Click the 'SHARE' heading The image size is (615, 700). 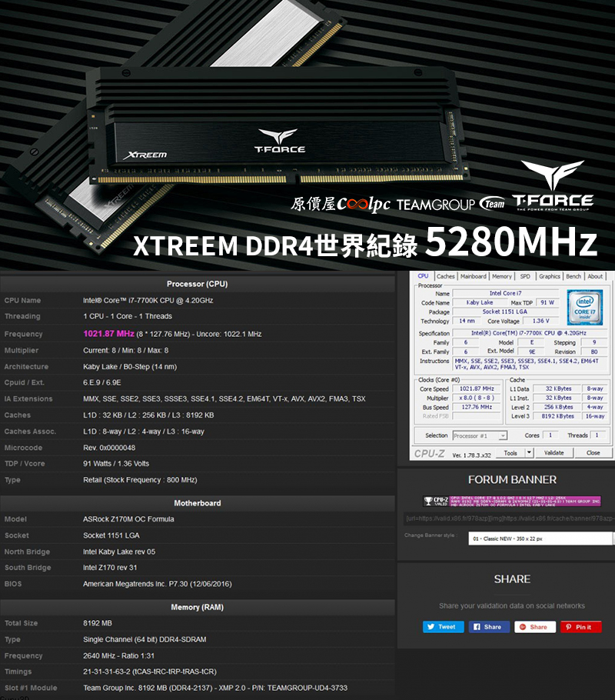point(512,579)
